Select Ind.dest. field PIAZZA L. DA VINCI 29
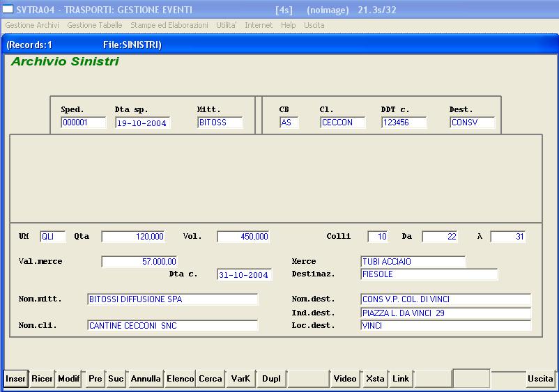559x392 pixels. point(445,313)
